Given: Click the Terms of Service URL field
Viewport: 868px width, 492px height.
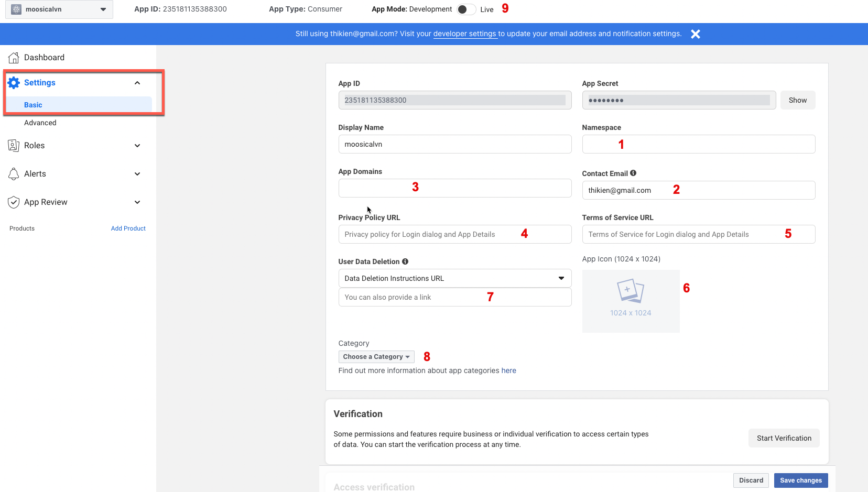Looking at the screenshot, I should click(699, 234).
